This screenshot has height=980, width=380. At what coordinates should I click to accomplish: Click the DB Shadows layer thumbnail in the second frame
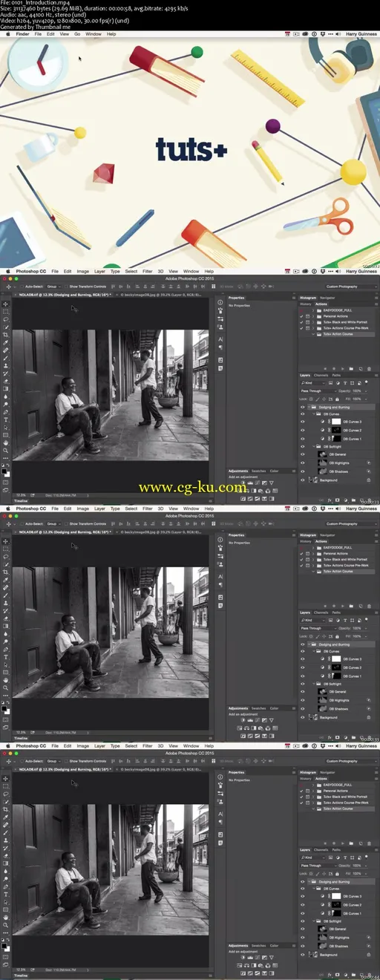pyautogui.click(x=322, y=708)
